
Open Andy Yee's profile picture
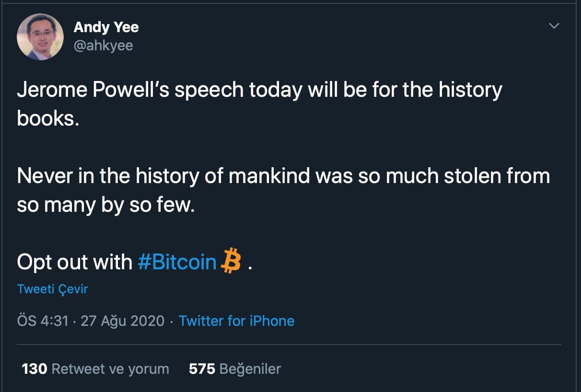[40, 37]
